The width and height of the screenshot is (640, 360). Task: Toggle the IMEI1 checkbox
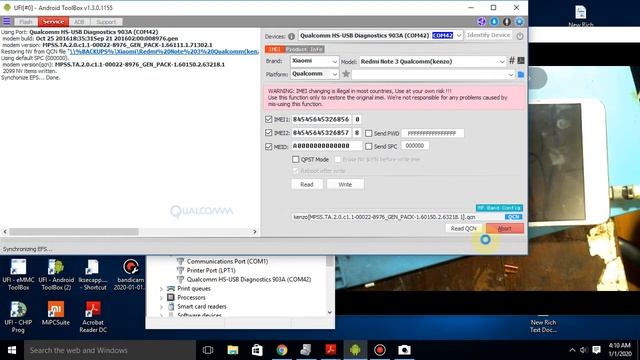[x=268, y=119]
